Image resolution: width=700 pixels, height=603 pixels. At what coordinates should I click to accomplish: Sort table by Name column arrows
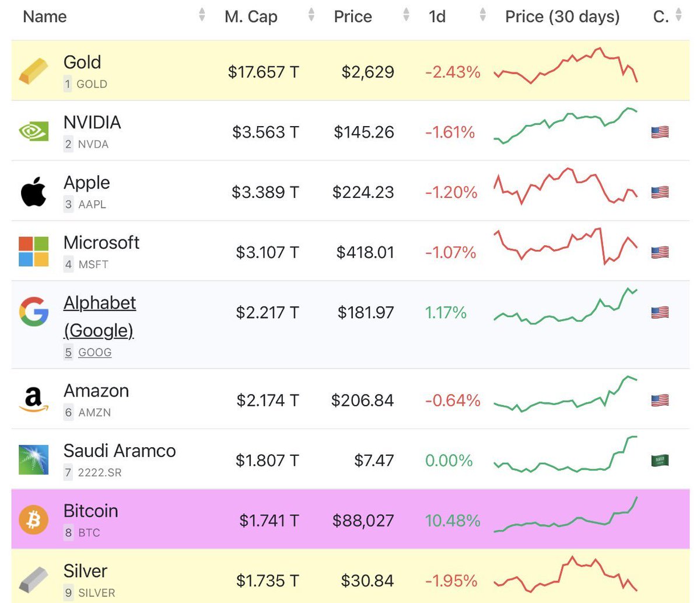[202, 16]
